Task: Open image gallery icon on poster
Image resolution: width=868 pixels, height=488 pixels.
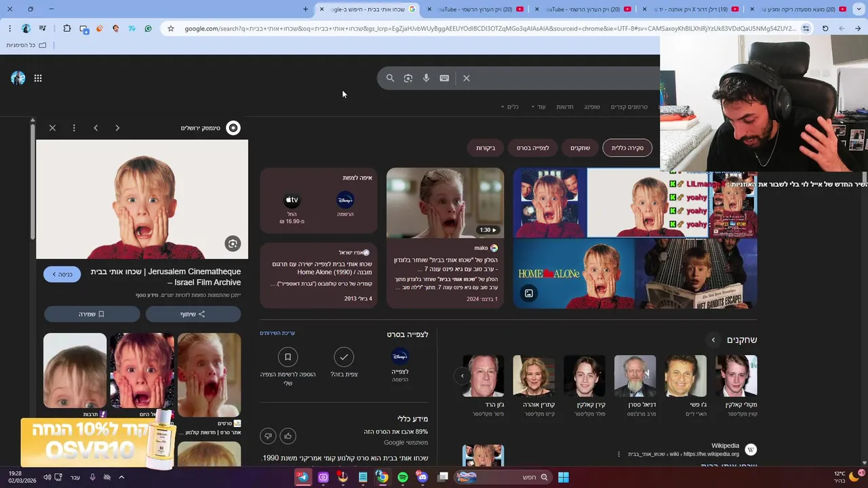Action: point(529,293)
